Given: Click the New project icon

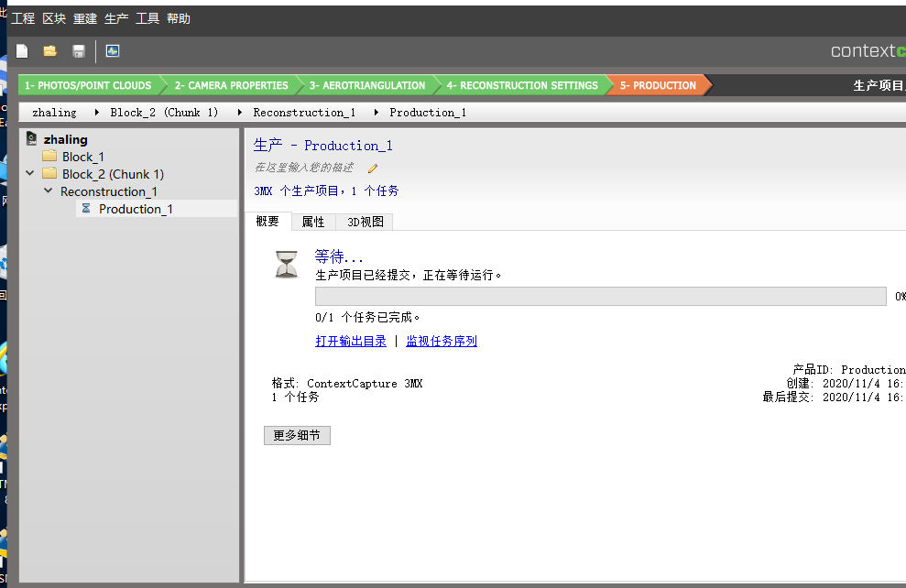Looking at the screenshot, I should (22, 51).
